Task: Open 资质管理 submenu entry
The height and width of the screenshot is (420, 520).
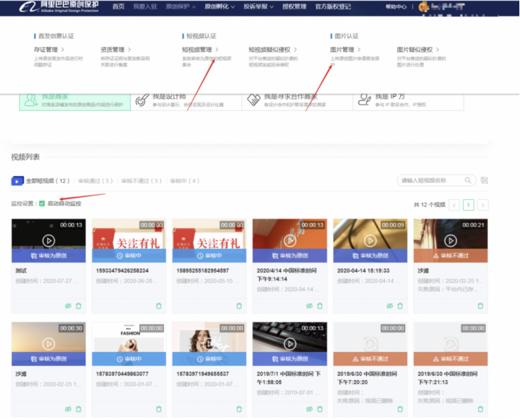Action: point(116,49)
